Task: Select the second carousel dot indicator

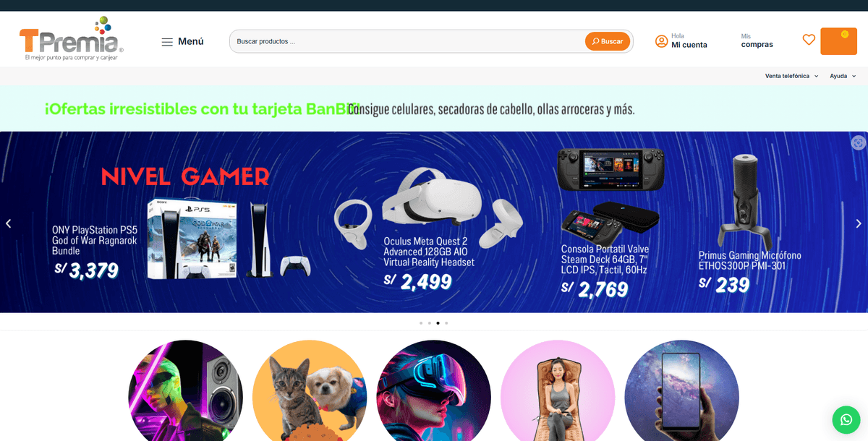Action: (430, 323)
